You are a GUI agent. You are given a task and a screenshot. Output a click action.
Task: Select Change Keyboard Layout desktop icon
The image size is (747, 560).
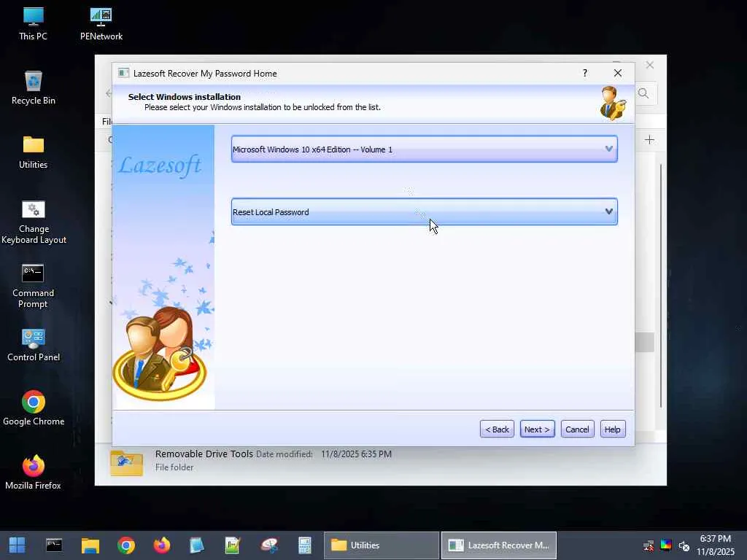[34, 222]
